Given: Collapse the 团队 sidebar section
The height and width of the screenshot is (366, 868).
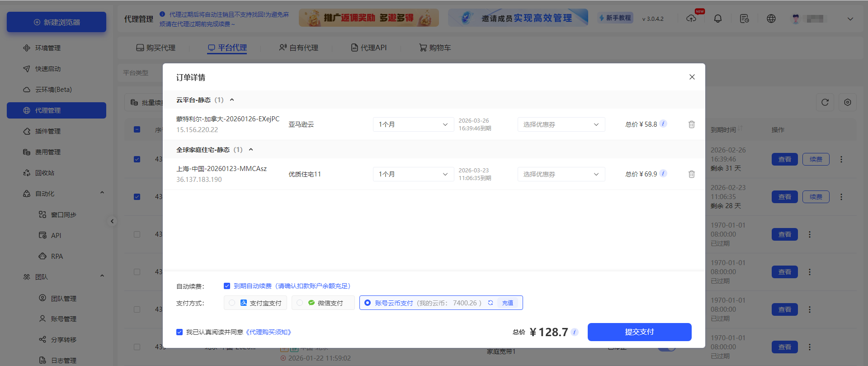Looking at the screenshot, I should 102,276.
